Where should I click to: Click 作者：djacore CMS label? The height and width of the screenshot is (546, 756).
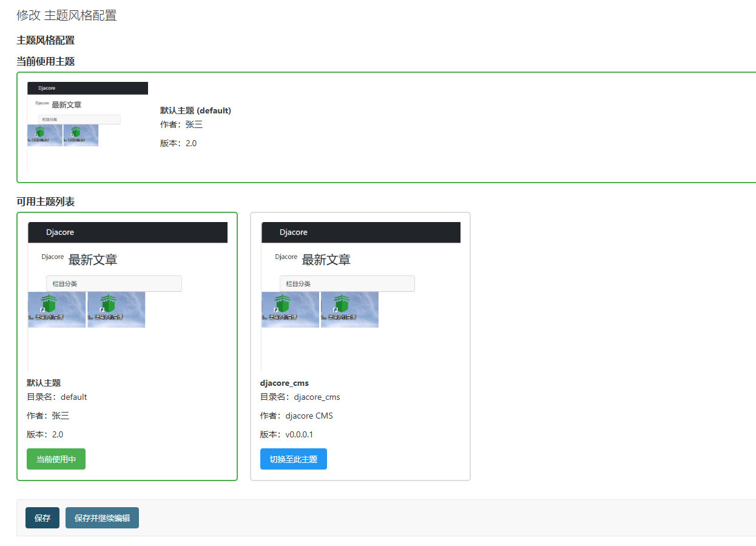296,416
